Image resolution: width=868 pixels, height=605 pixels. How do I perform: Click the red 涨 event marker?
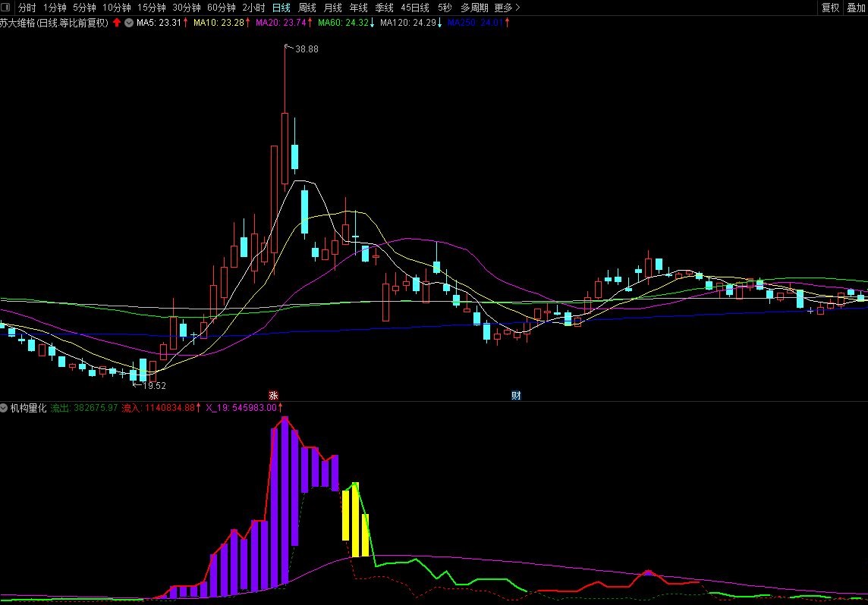click(x=273, y=396)
